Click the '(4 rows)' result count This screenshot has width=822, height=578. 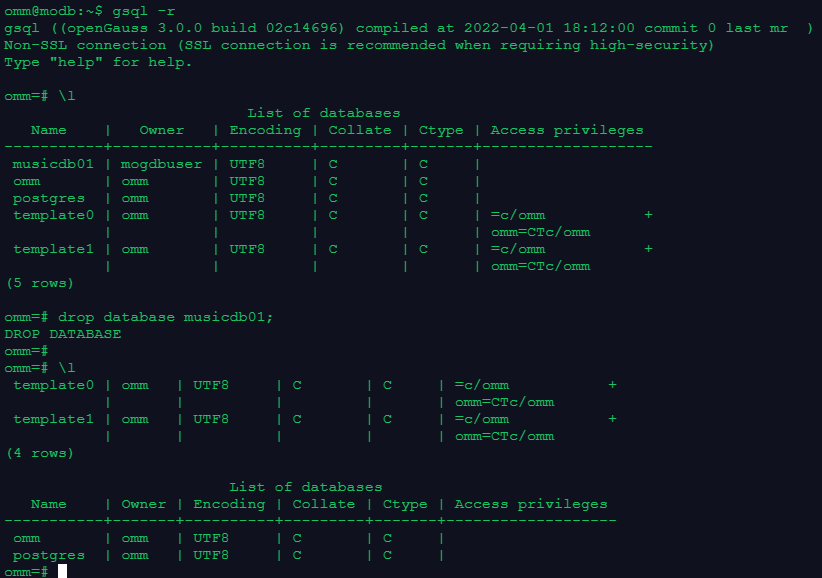coord(40,453)
